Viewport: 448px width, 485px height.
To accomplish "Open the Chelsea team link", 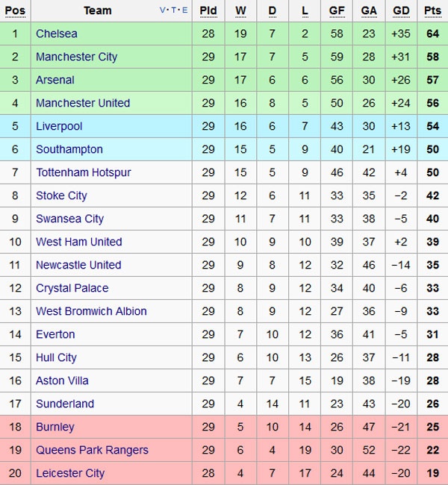I will [x=57, y=34].
